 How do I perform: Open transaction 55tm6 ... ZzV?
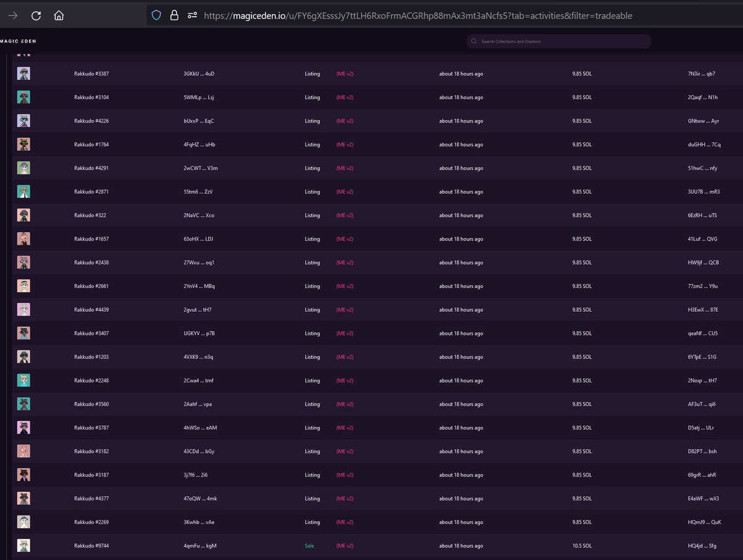(x=198, y=192)
